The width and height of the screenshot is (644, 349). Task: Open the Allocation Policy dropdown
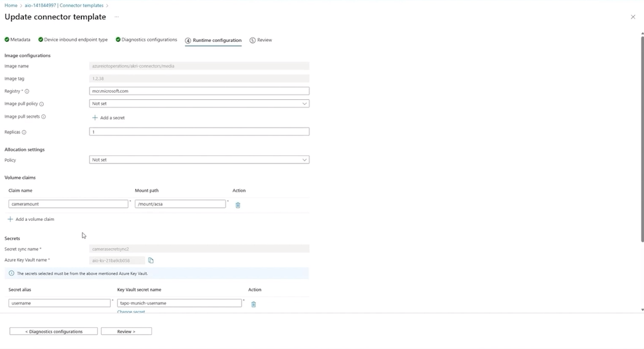(199, 160)
